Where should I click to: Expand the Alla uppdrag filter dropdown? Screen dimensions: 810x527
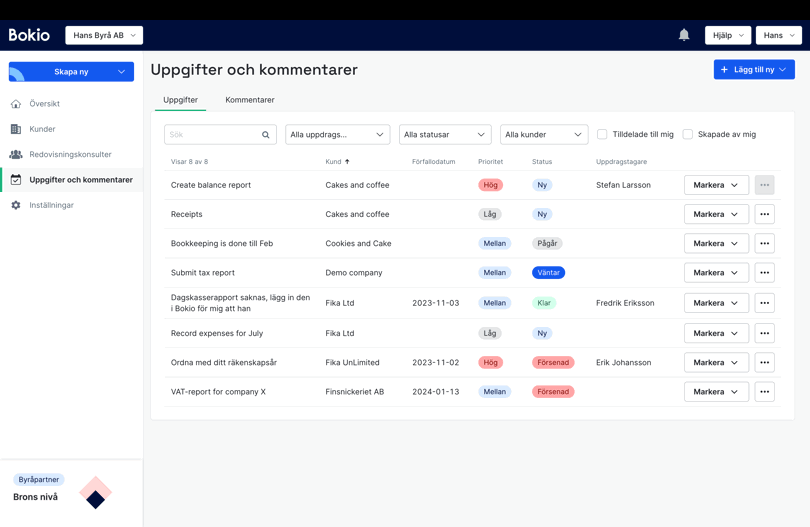337,135
